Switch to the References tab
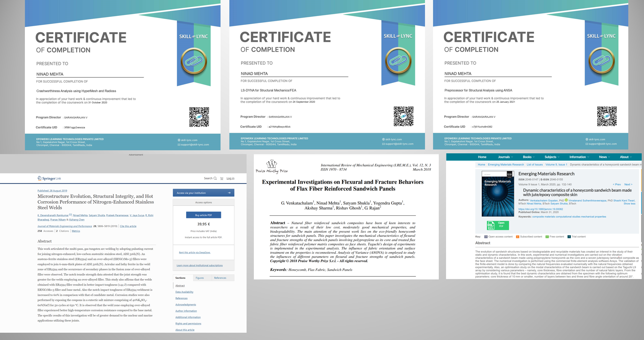This screenshot has height=340, width=644. (x=220, y=278)
